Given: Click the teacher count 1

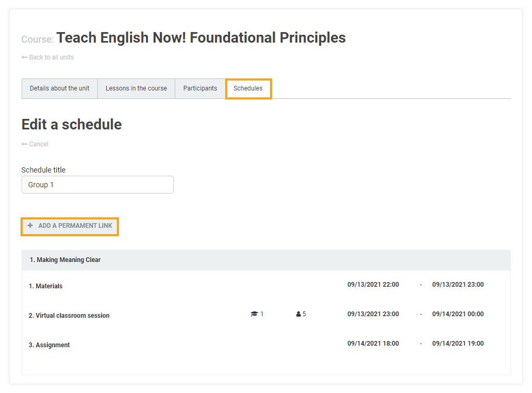Looking at the screenshot, I should 262,314.
